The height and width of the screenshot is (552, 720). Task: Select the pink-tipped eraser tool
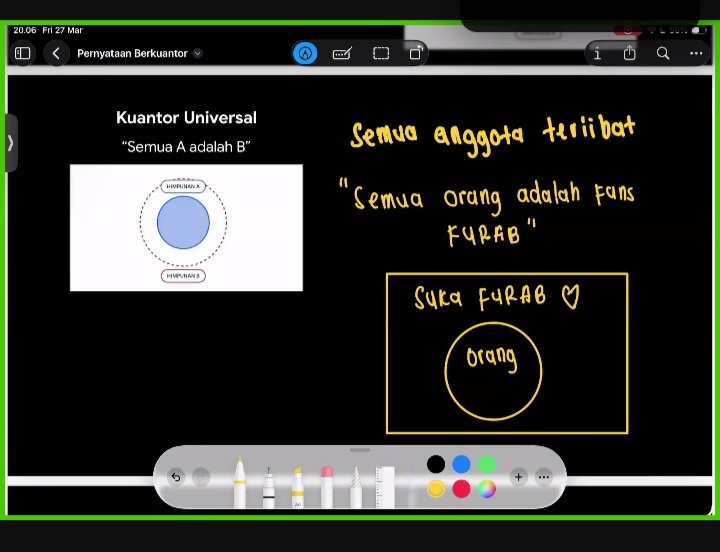coord(327,488)
